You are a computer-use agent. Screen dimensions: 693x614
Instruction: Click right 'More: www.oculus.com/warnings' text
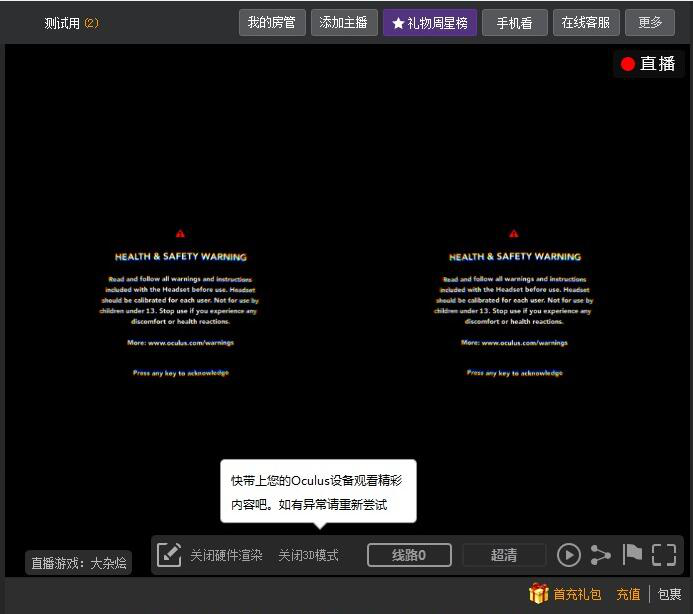514,343
